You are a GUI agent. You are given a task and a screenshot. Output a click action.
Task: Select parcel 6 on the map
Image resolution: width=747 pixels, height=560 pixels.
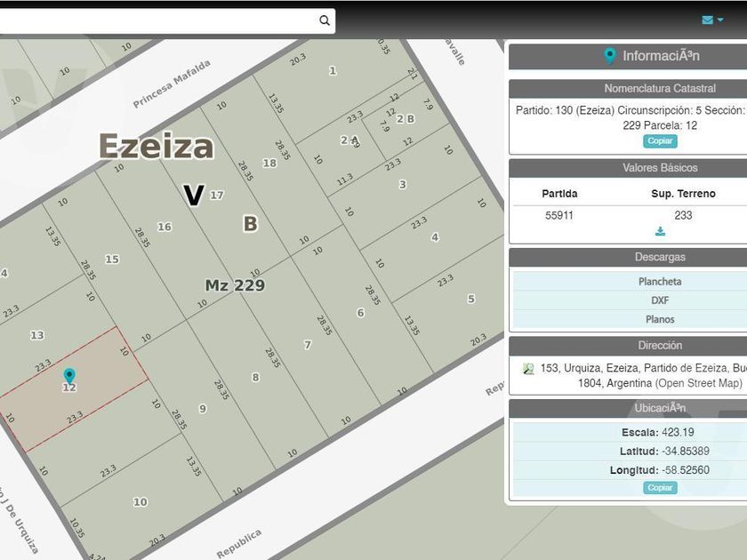pos(361,313)
